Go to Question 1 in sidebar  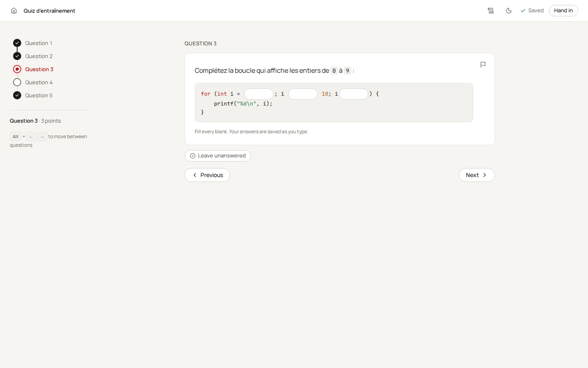pyautogui.click(x=33, y=43)
